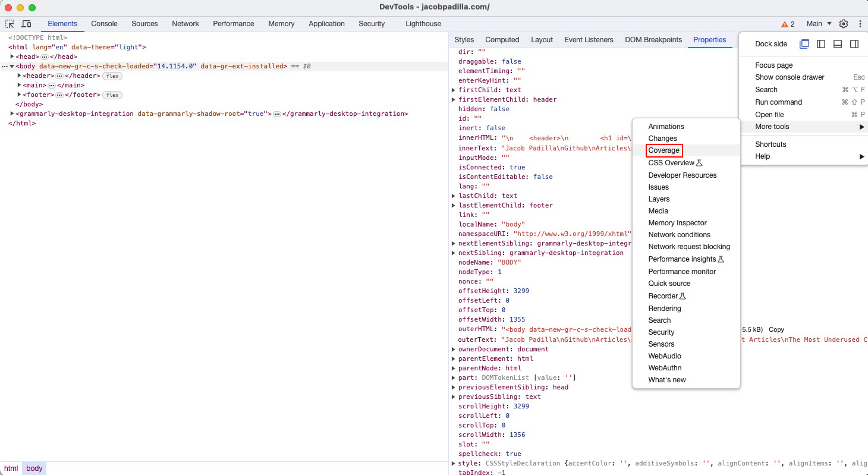
Task: Select Network conditions from the submenu
Action: point(679,235)
